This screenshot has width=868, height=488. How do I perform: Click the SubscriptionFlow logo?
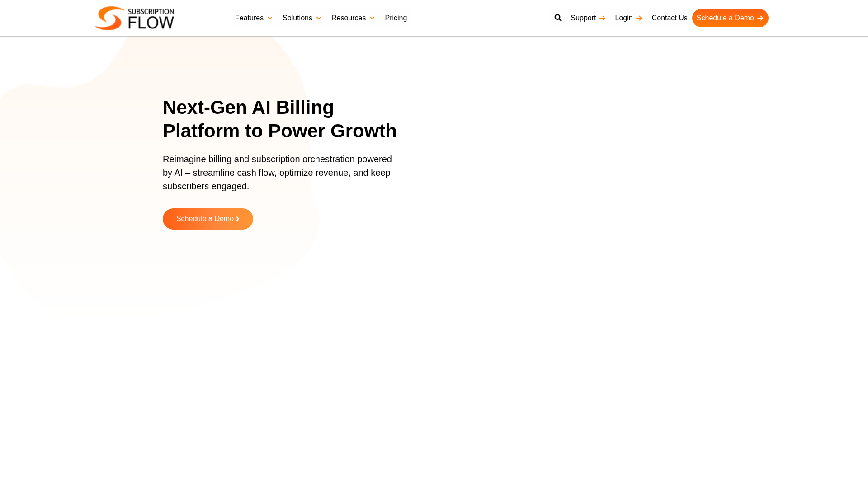(134, 18)
